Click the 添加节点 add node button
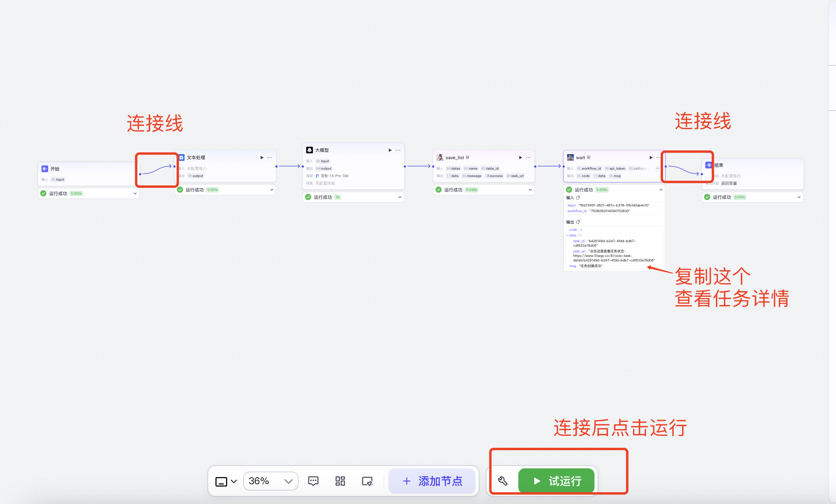836x504 pixels. [x=432, y=481]
